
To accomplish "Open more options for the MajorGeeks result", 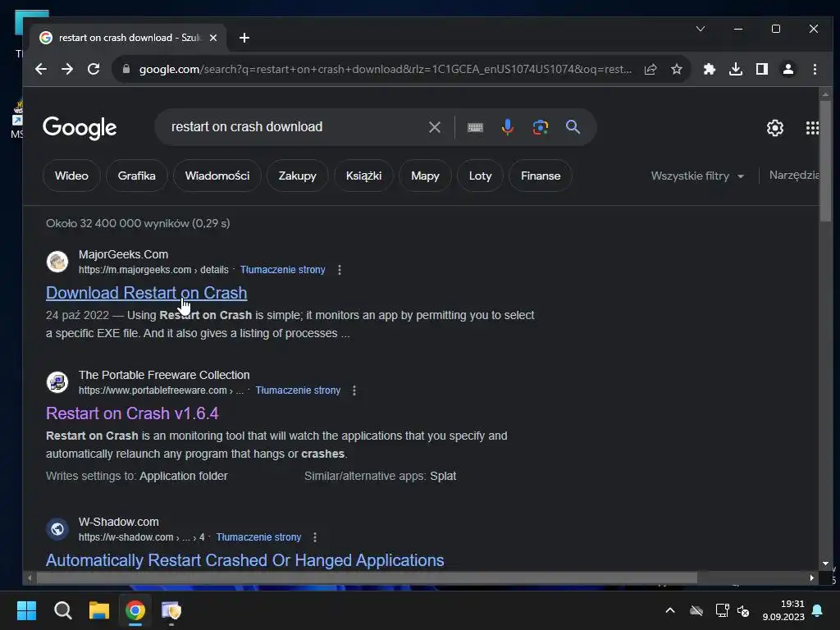I will click(339, 270).
